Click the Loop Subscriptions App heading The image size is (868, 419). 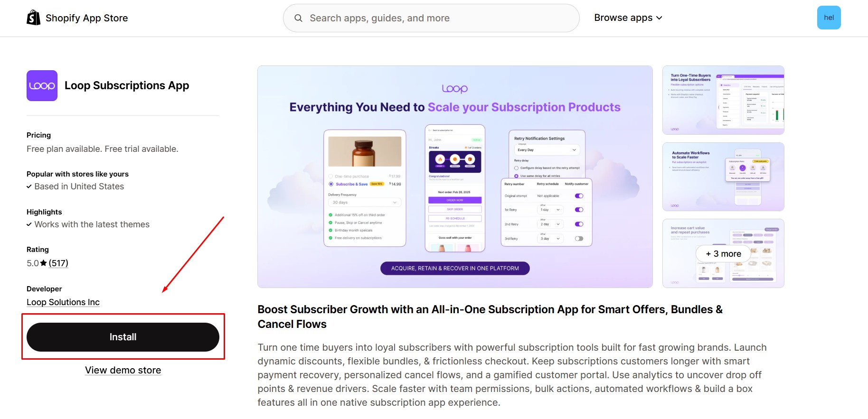(127, 85)
